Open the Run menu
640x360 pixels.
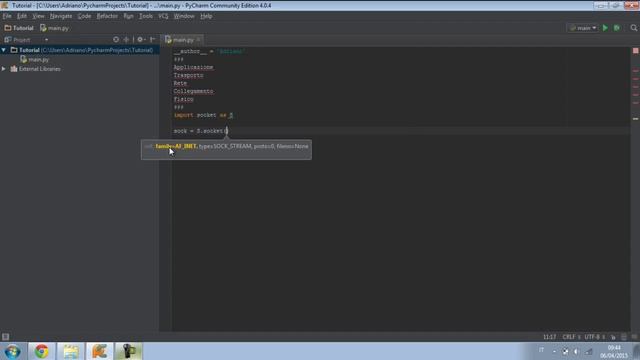coord(128,16)
